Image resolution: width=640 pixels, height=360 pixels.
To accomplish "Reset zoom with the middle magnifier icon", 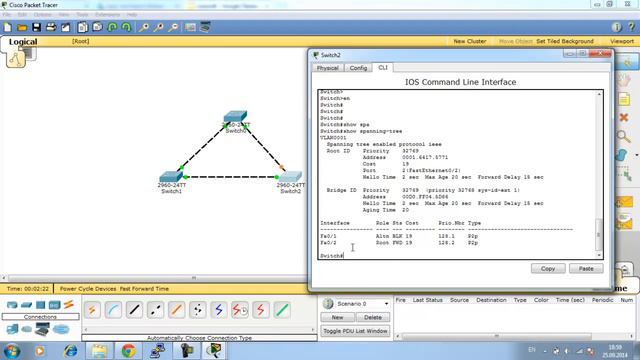I will 158,27.
